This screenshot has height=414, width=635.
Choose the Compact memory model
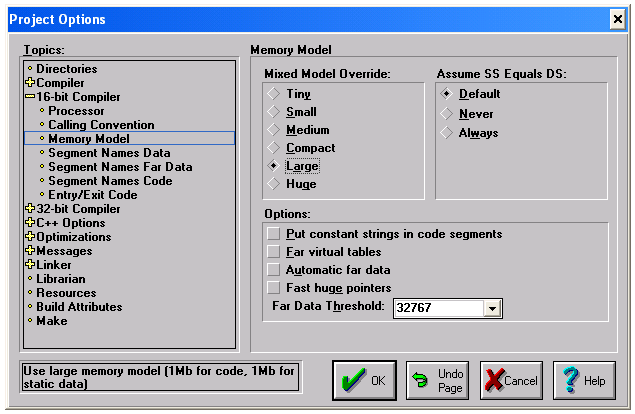coord(274,148)
